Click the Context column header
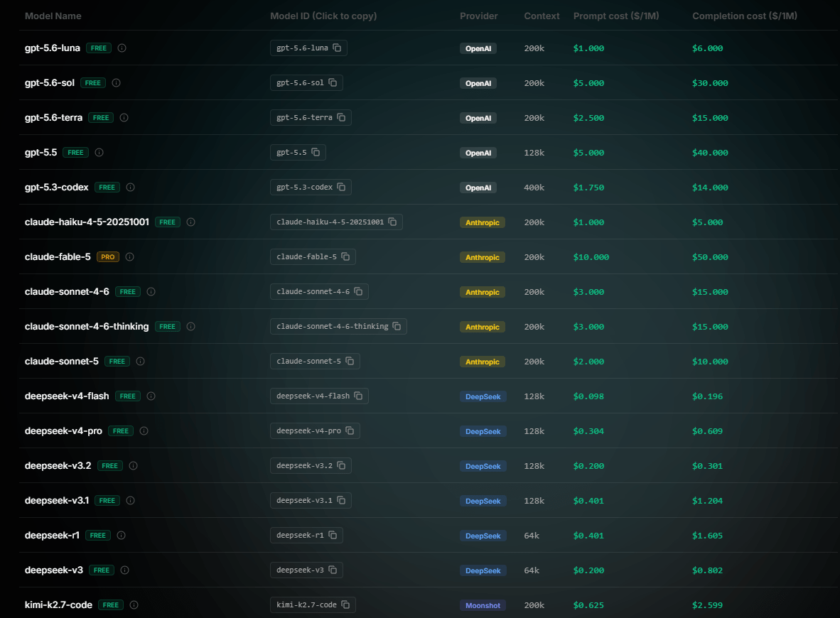This screenshot has height=618, width=840. click(542, 16)
